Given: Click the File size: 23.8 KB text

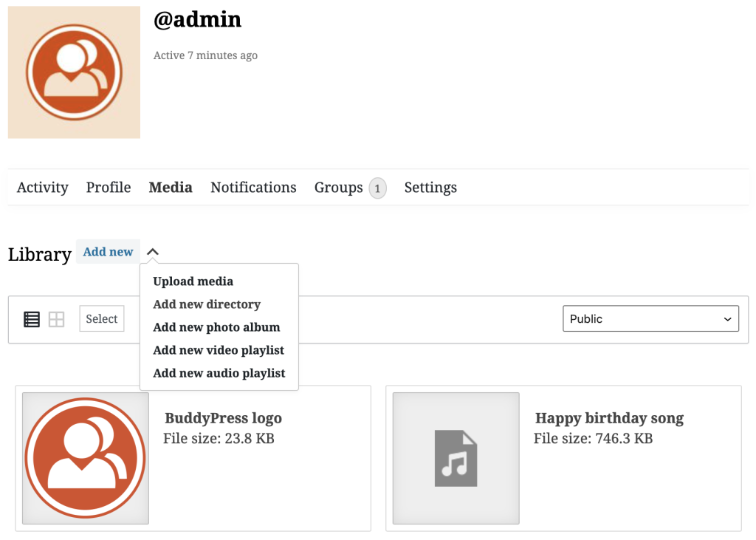Looking at the screenshot, I should coord(219,438).
